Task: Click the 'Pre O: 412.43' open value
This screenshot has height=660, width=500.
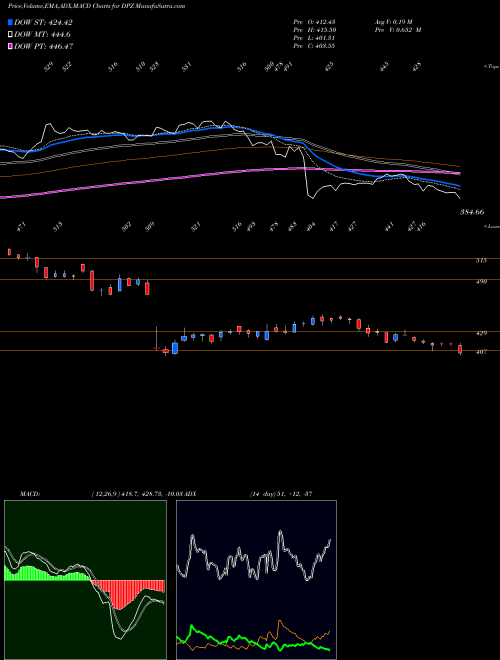Action: click(314, 22)
